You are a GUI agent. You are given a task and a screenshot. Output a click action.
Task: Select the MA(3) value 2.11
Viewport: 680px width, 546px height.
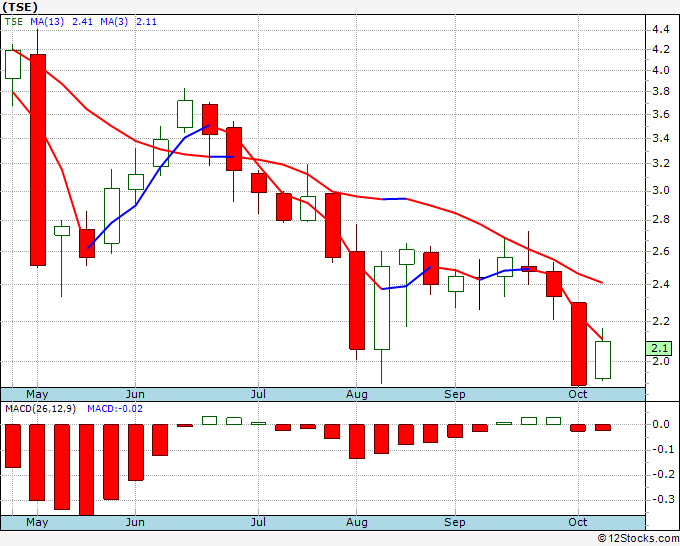pyautogui.click(x=147, y=22)
